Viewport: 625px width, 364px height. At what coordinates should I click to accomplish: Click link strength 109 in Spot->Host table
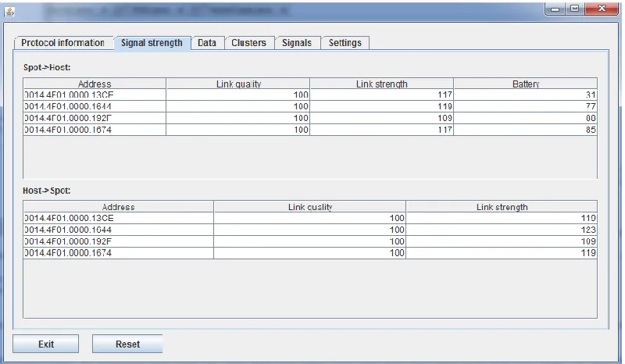[382, 118]
